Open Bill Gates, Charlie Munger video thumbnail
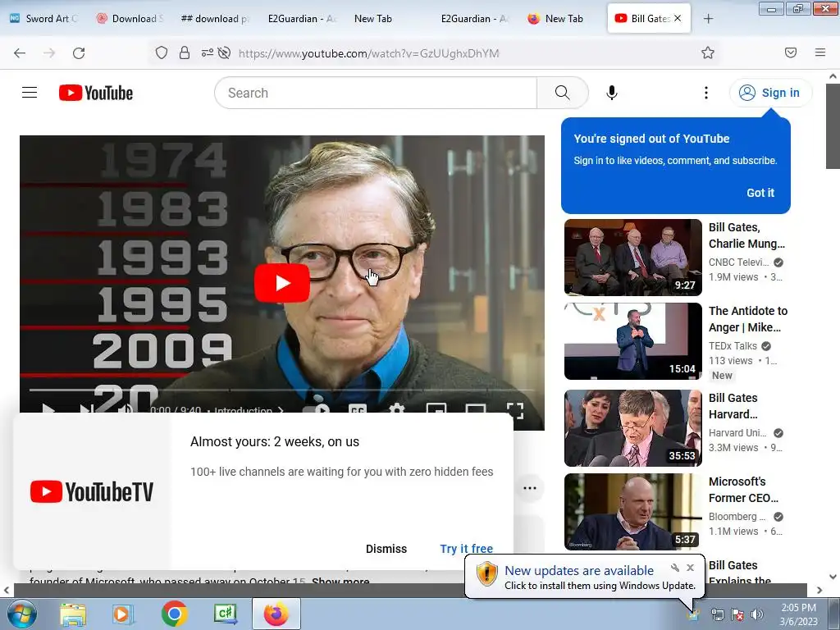The height and width of the screenshot is (630, 840). pos(633,257)
